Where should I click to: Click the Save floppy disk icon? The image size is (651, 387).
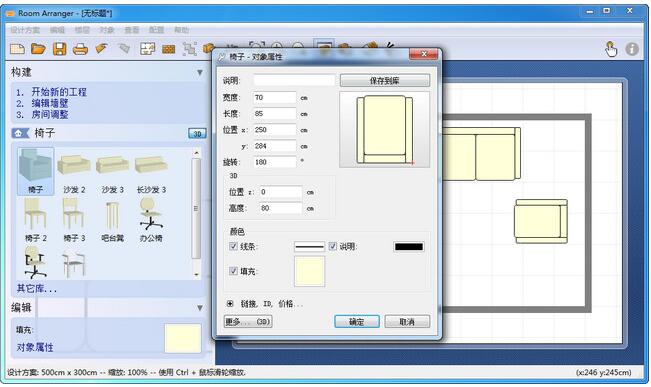tap(60, 49)
